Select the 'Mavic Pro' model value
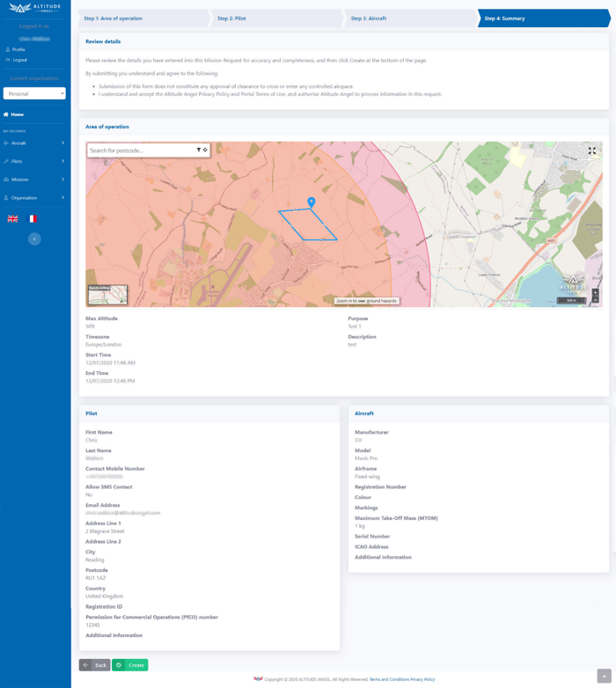The height and width of the screenshot is (688, 616). (366, 458)
